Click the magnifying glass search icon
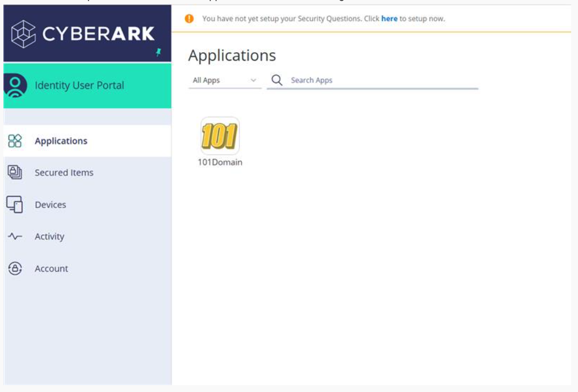This screenshot has width=578, height=392. 277,81
